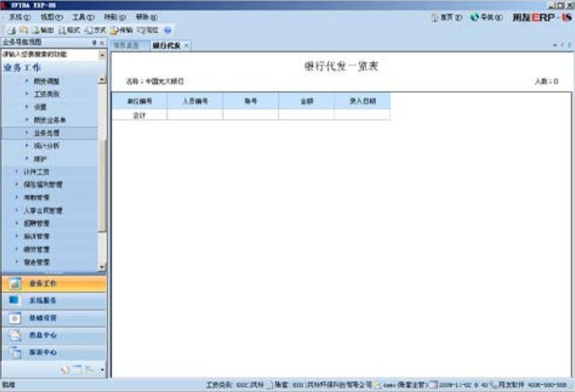This screenshot has height=392, width=575.
Task: Expand the 薪资调整 tree node
Action: tap(27, 81)
